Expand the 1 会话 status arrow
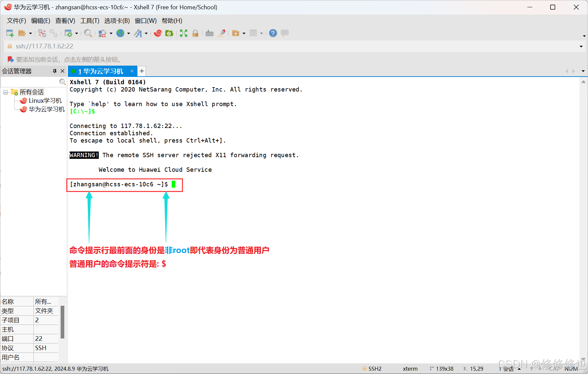The width and height of the screenshot is (588, 374). (519, 369)
